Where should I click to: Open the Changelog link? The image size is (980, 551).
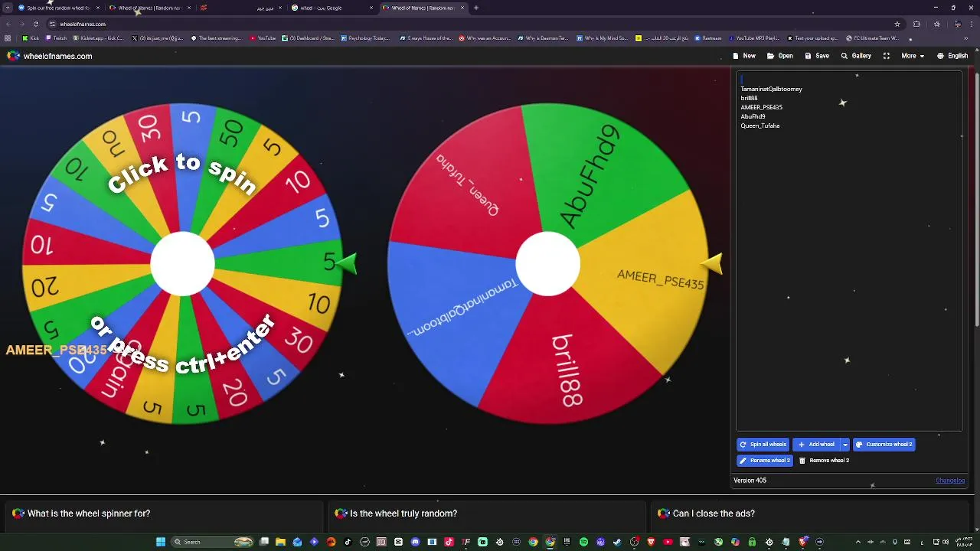point(950,481)
